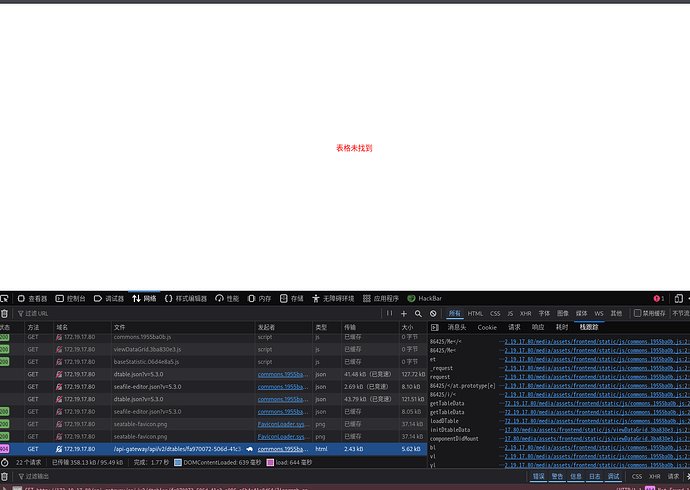Toggle the 字体 network filter
The image size is (690, 490).
544,314
